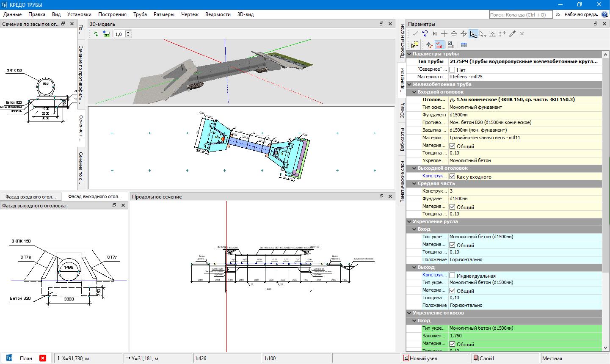Float the 3D-модель panel using restore icon
610x364 pixels.
(381, 24)
